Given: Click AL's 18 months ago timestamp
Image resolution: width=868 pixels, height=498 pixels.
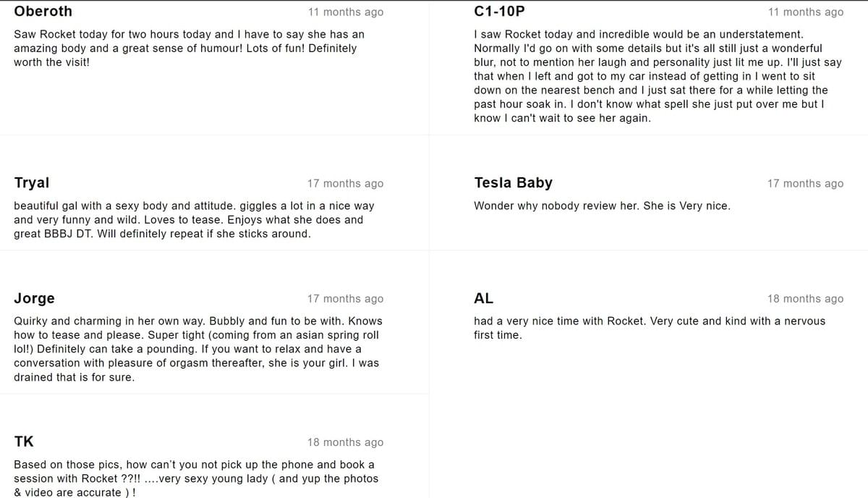Looking at the screenshot, I should [805, 299].
